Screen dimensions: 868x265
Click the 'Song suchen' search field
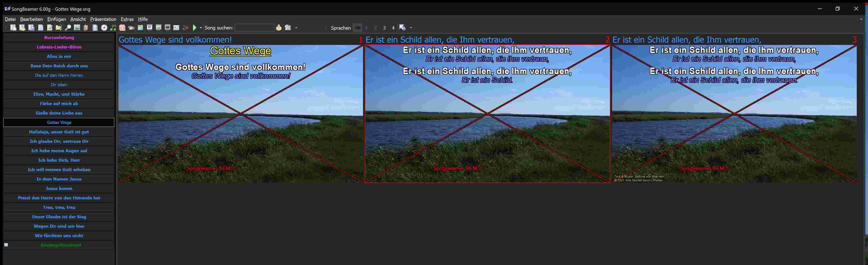[x=254, y=28]
